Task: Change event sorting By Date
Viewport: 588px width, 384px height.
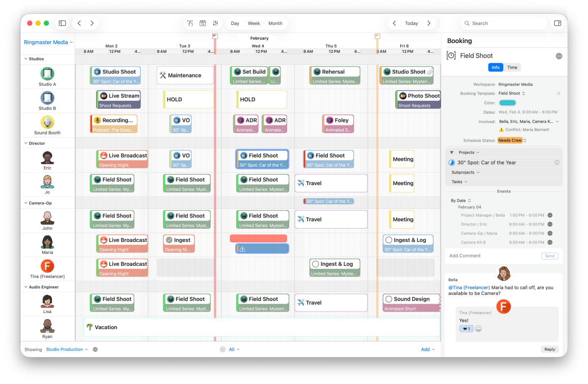Action: (461, 200)
